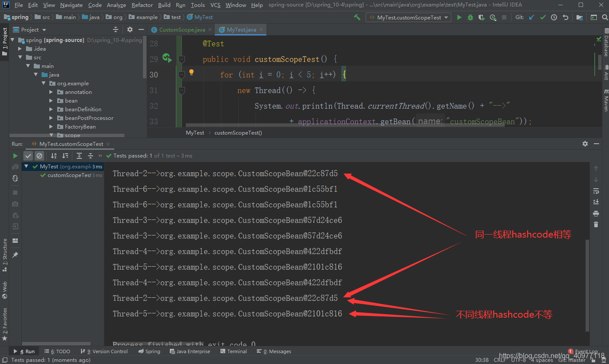Click the Run with Profiler icon
Viewport: 609px width, 364px height.
point(492,17)
